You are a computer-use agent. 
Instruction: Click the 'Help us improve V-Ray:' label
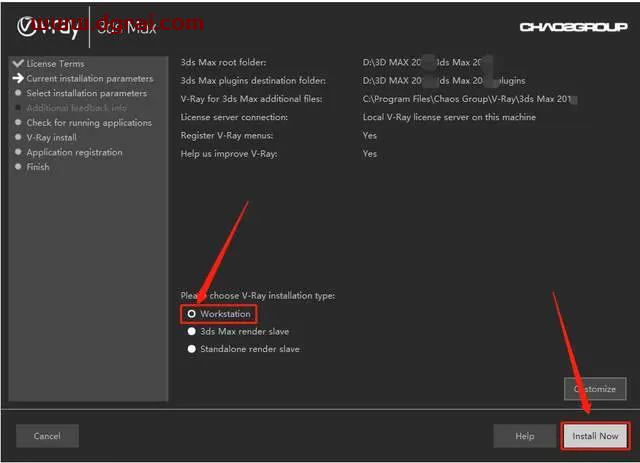[x=229, y=154]
